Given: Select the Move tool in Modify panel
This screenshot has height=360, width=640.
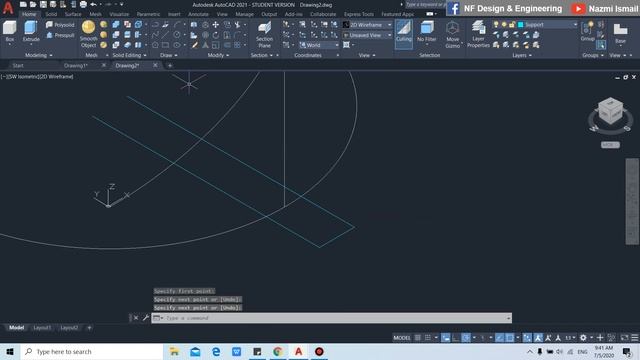Looking at the screenshot, I should click(216, 25).
